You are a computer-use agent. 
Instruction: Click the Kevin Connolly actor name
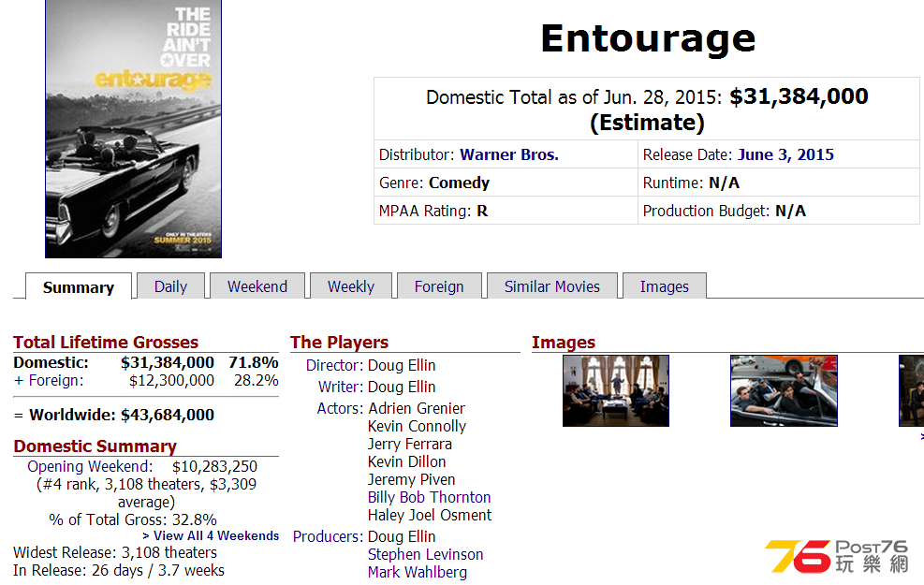coord(418,426)
